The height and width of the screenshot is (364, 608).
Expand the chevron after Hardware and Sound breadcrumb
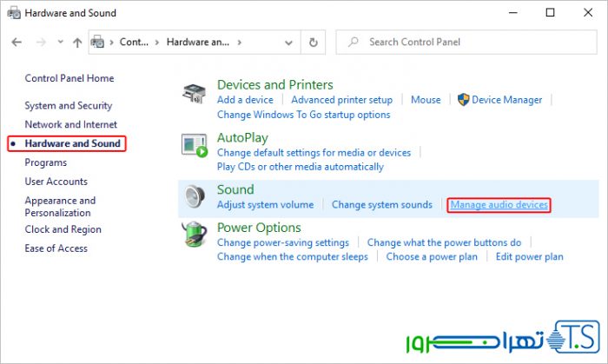click(x=239, y=42)
